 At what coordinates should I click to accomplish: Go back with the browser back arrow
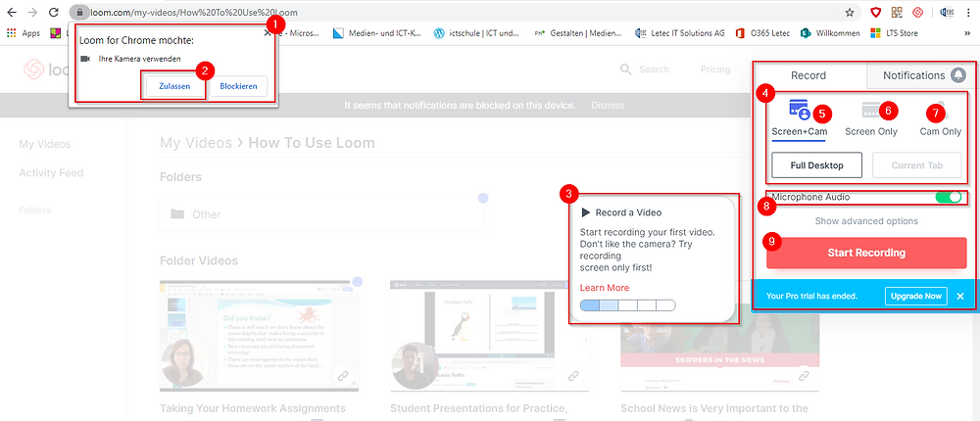[x=11, y=12]
